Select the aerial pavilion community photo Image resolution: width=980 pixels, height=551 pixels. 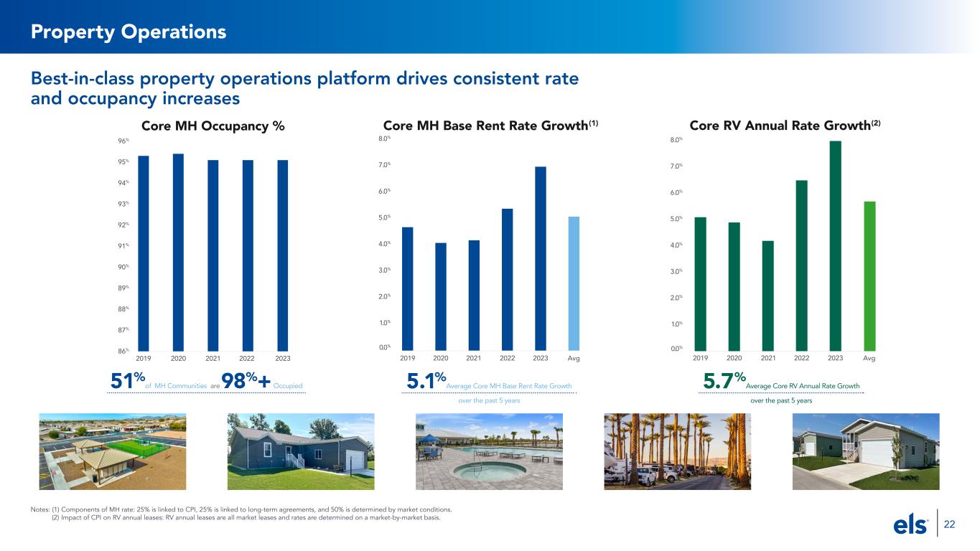112,451
